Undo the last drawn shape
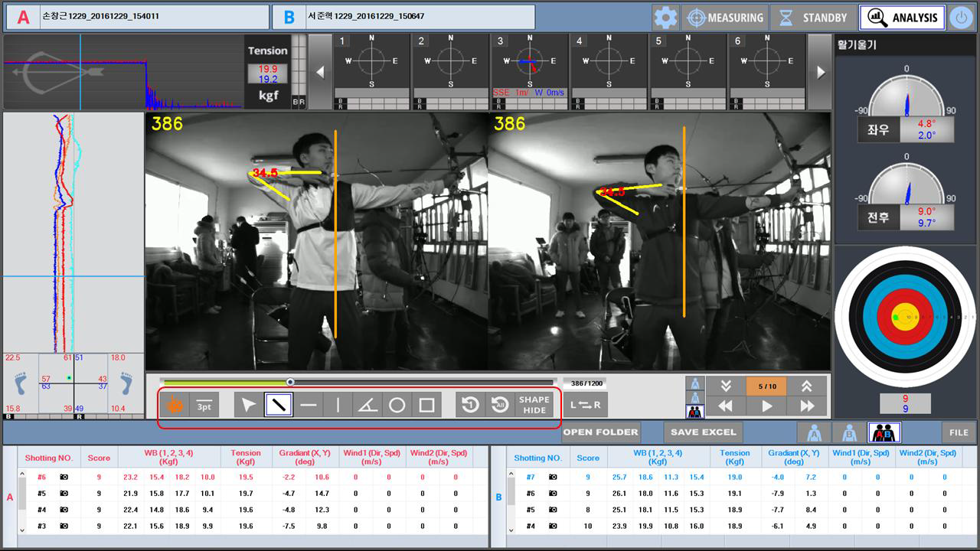 tap(470, 405)
